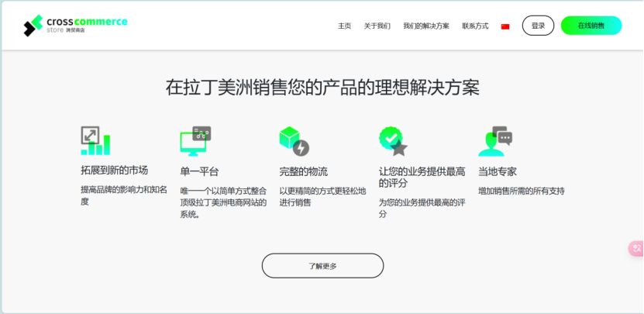Click the 让您的业务提供最高的评分 heading
This screenshot has width=644, height=314.
422,178
